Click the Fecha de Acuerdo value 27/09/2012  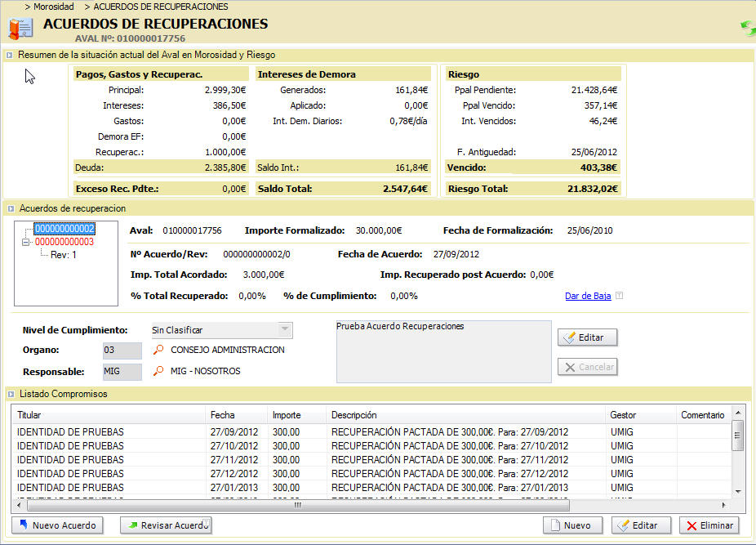[456, 254]
